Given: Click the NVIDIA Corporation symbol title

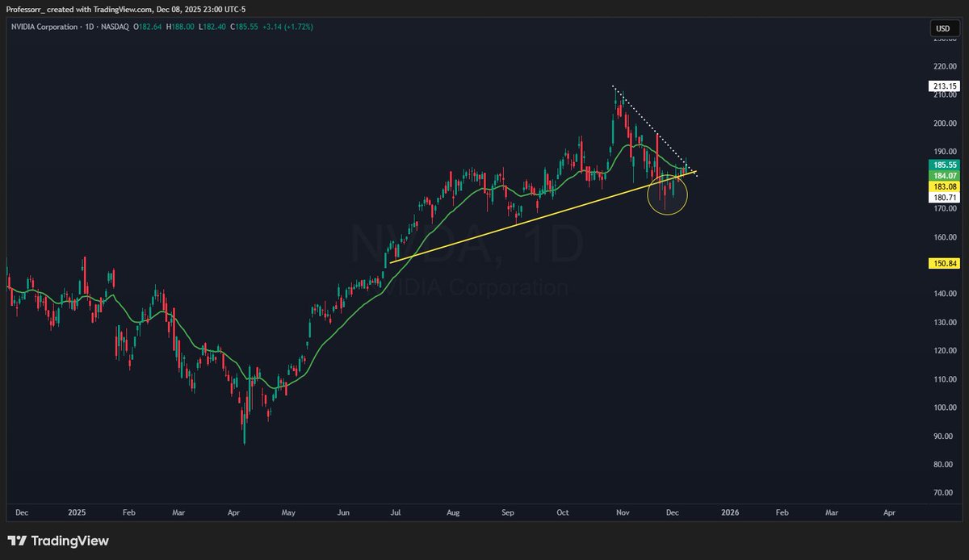Looking at the screenshot, I should (x=44, y=27).
